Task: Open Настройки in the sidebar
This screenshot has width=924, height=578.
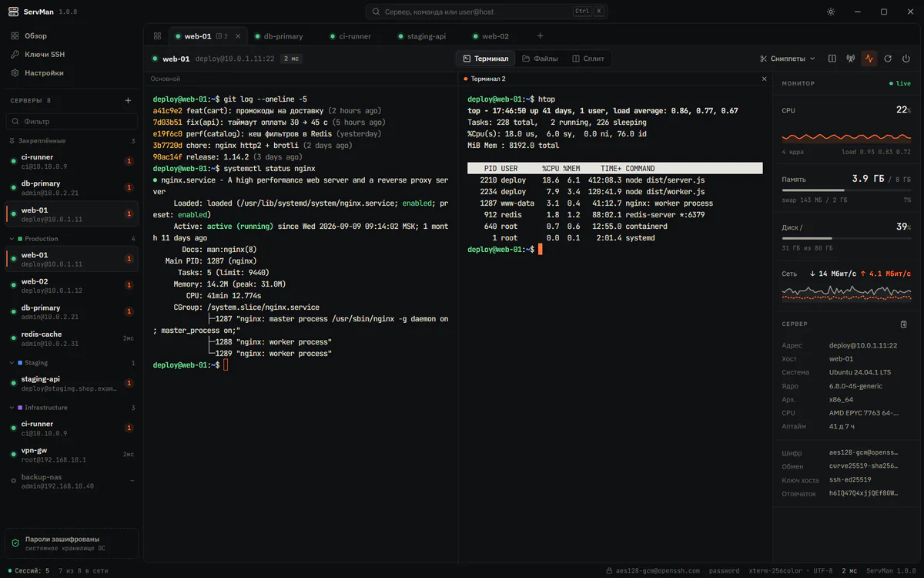Action: click(x=72, y=73)
